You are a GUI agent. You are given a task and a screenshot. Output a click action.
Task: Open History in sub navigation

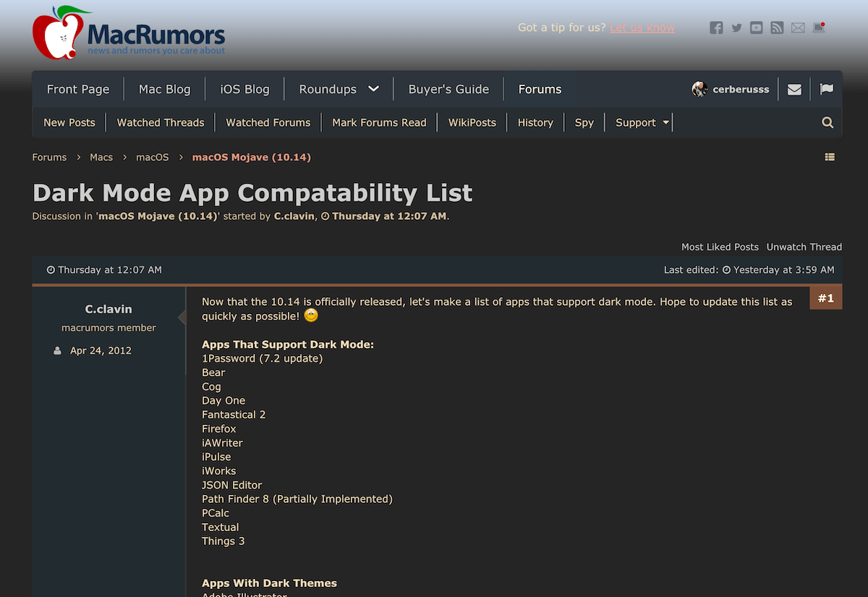click(535, 122)
